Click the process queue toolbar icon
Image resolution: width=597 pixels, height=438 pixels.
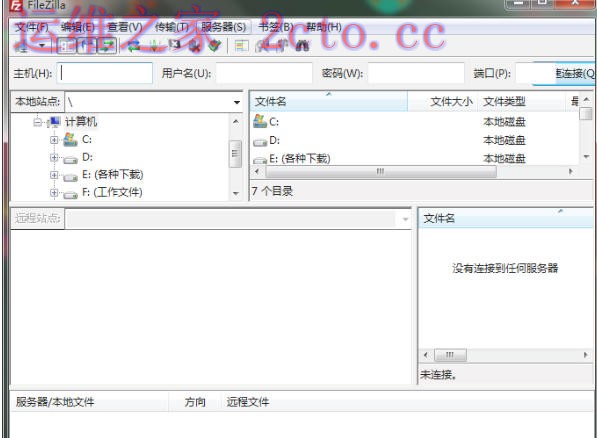[x=155, y=46]
